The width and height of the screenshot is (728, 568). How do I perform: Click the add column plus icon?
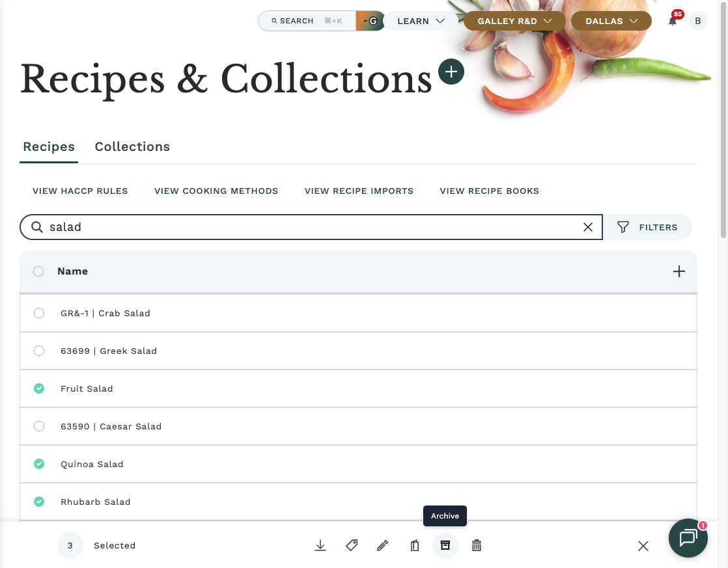coord(679,271)
